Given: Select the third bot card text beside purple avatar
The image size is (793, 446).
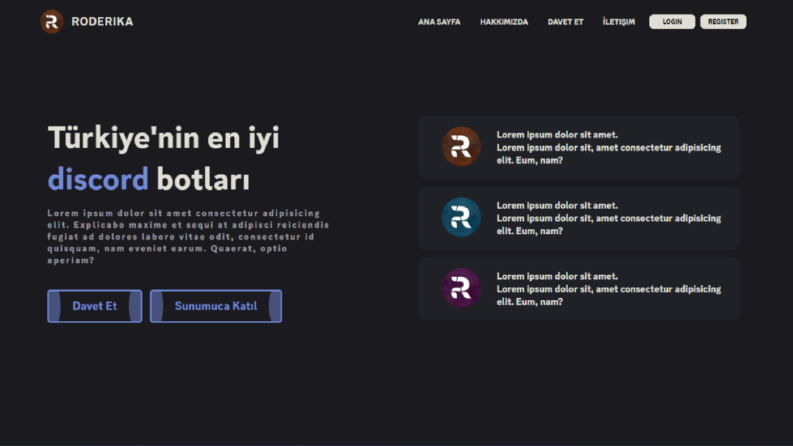Looking at the screenshot, I should [x=609, y=289].
